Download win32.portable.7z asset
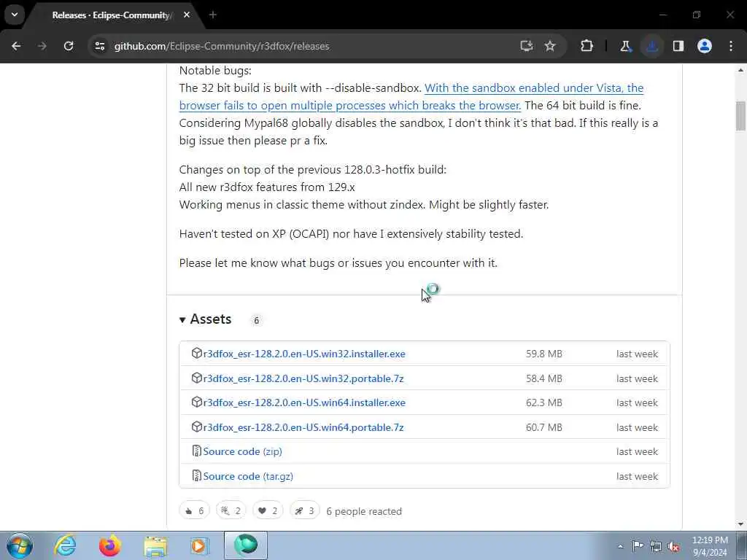The width and height of the screenshot is (747, 560). pos(303,378)
